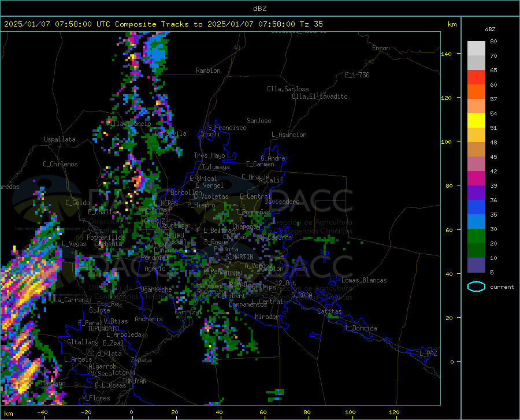520x420 pixels.
Task: Click the L_Asuncion map label
Action: coord(289,135)
